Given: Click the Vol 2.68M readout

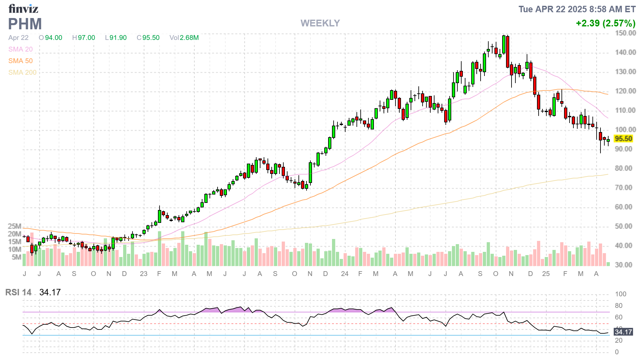Looking at the screenshot, I should click(184, 38).
